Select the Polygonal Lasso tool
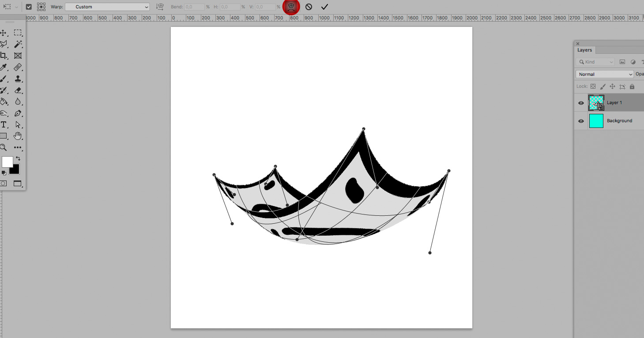The height and width of the screenshot is (338, 644). point(3,44)
